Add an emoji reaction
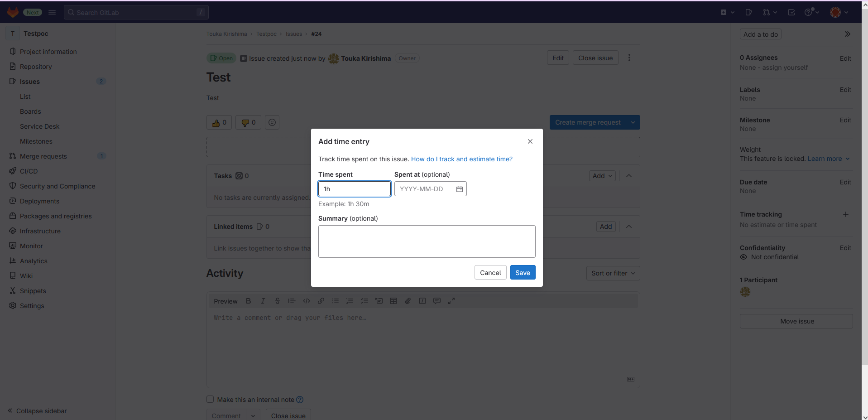The height and width of the screenshot is (420, 868). (272, 122)
